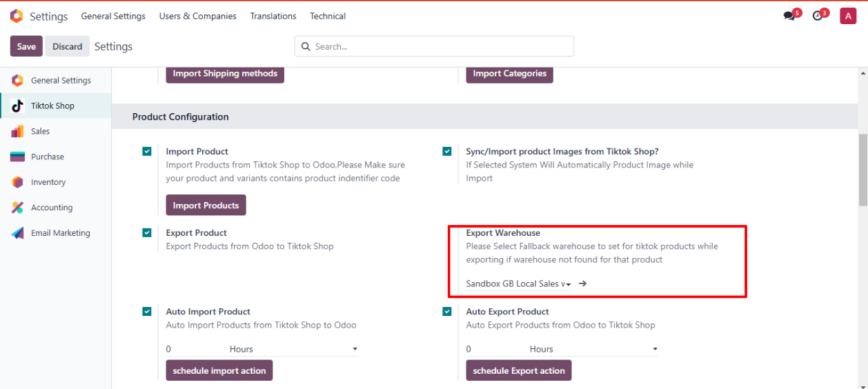Open the activities clock icon
This screenshot has width=868, height=389.
tap(818, 16)
